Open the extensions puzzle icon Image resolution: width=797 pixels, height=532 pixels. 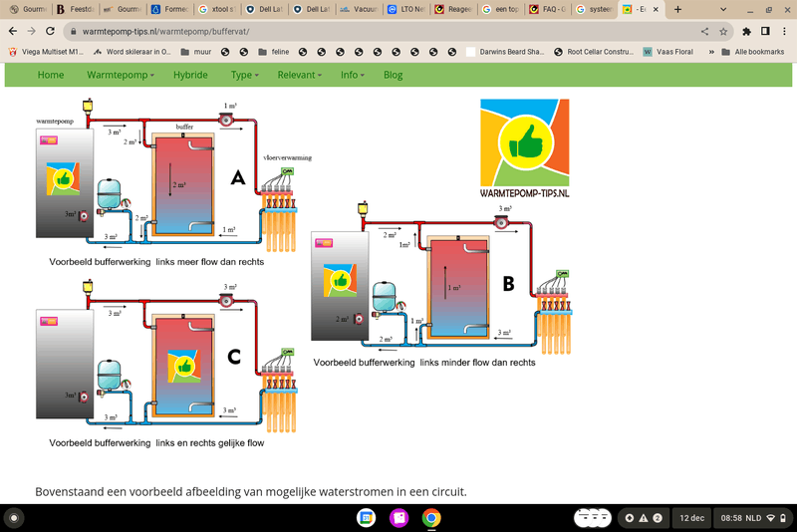pyautogui.click(x=746, y=32)
